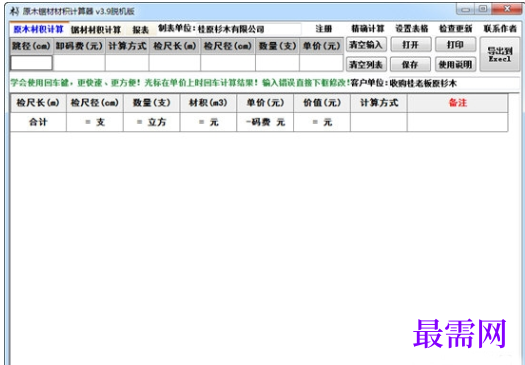The width and height of the screenshot is (525, 365).
Task: Open the 设置表格 menu item
Action: point(411,29)
